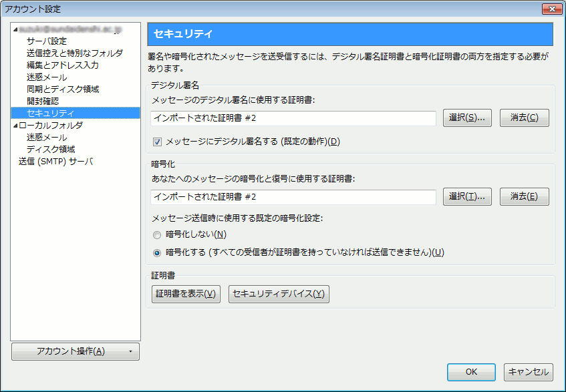
Task: Click the digital signature certificate text field
Action: pyautogui.click(x=293, y=118)
